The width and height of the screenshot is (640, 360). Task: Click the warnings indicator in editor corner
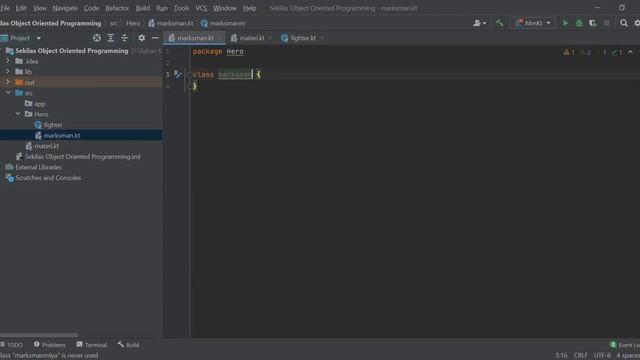point(569,52)
